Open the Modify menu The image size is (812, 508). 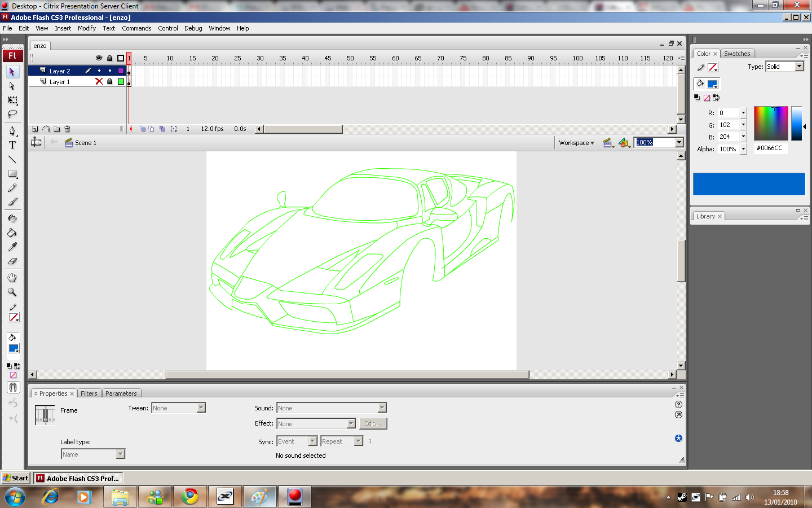click(87, 28)
